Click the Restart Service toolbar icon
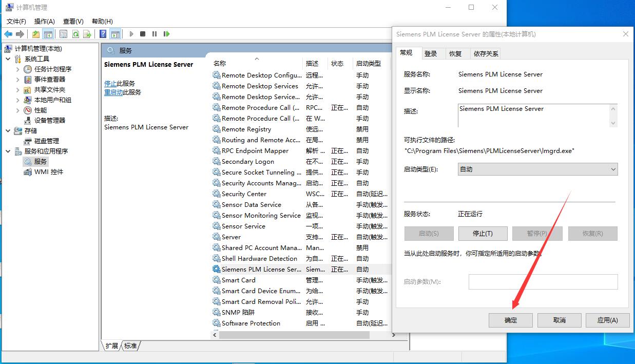This screenshot has height=364, width=635. (166, 34)
